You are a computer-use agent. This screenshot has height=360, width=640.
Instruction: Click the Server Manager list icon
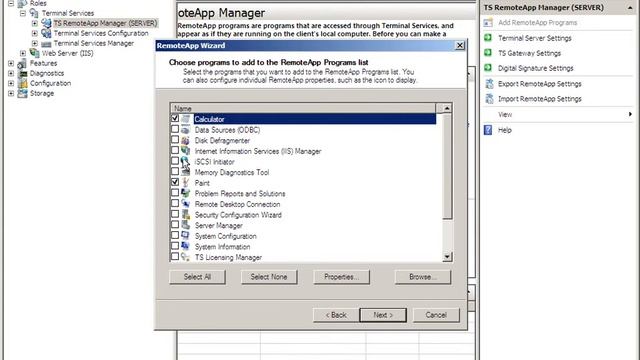(186, 225)
